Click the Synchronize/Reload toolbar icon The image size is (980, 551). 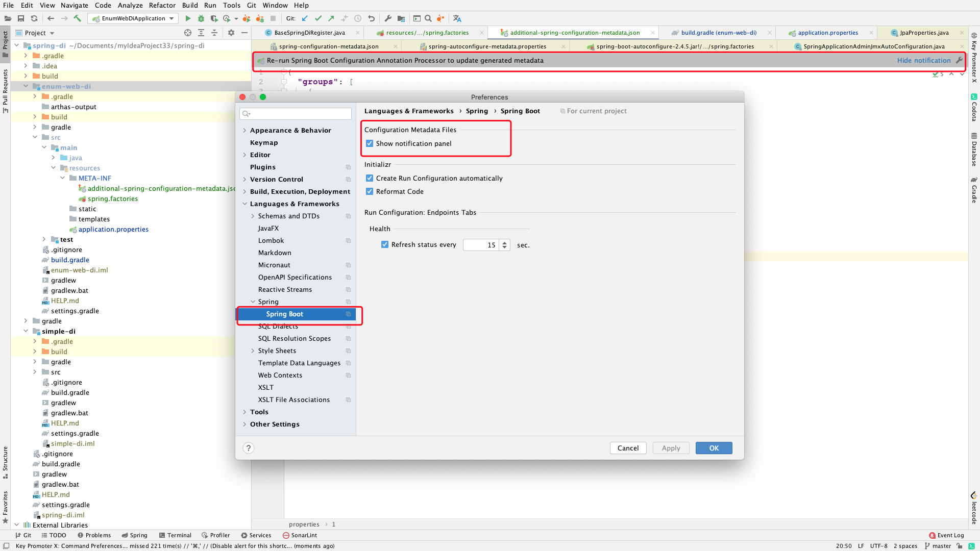click(x=34, y=18)
